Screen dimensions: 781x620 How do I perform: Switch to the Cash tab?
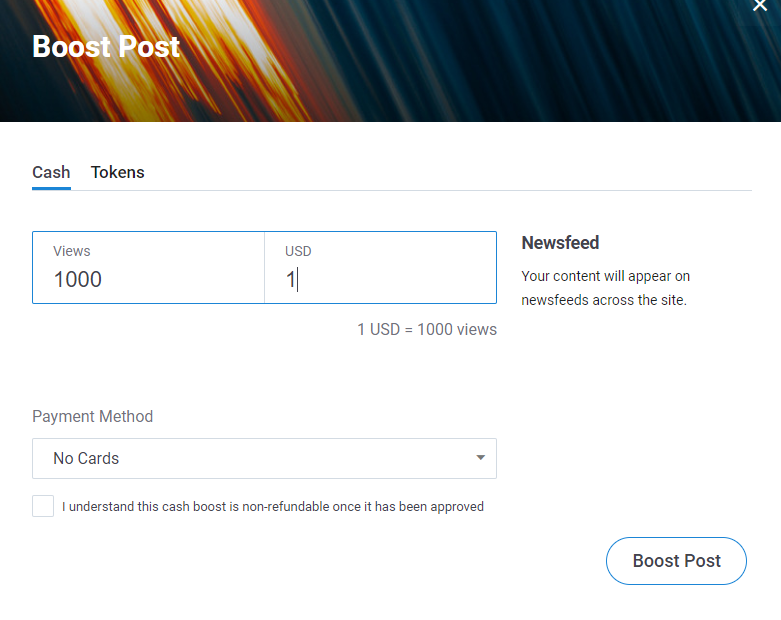coord(51,172)
